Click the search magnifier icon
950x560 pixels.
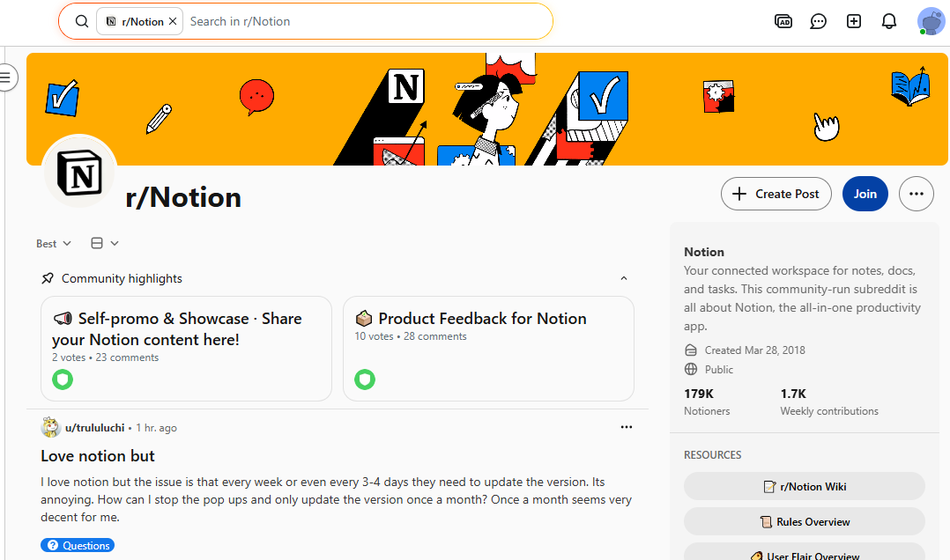pyautogui.click(x=82, y=21)
